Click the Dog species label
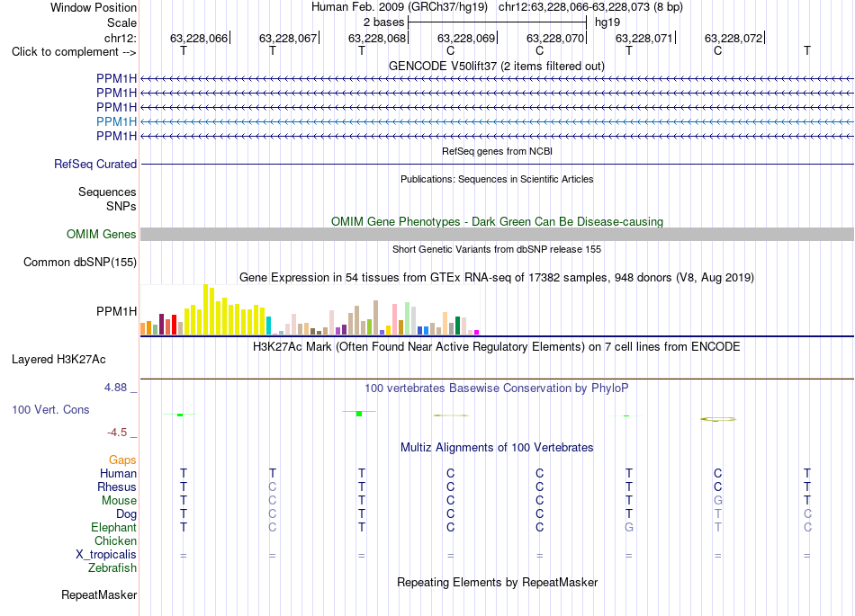The height and width of the screenshot is (616, 855). [126, 514]
